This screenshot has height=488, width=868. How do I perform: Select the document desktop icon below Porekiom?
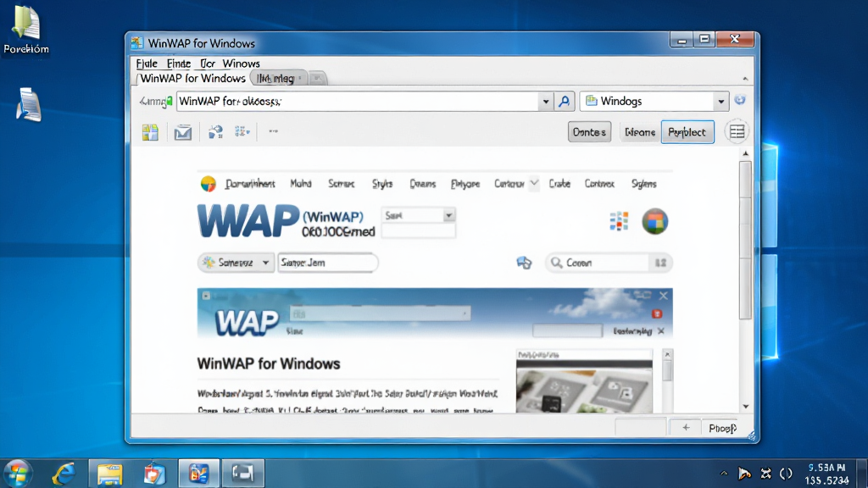click(x=29, y=104)
